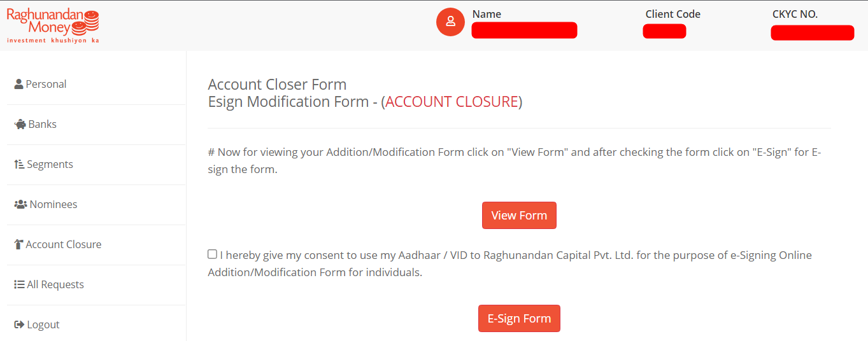Select the sort icon next to Segments
868x341 pixels.
click(x=19, y=164)
